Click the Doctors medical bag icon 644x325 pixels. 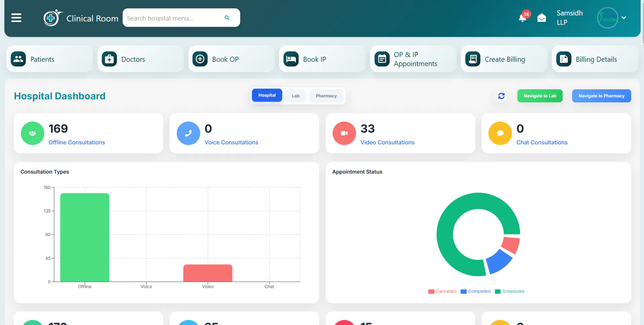[x=109, y=59]
